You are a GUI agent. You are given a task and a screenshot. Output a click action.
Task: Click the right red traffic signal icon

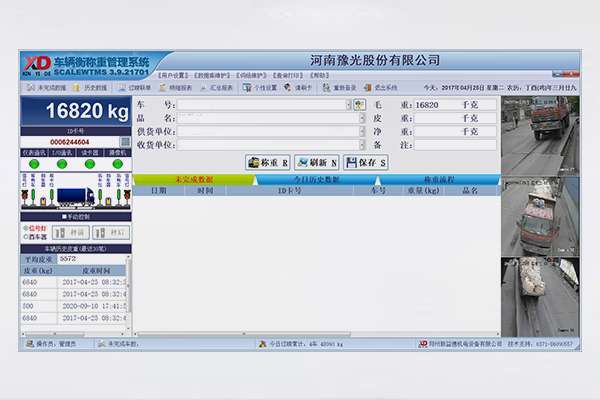click(x=127, y=195)
